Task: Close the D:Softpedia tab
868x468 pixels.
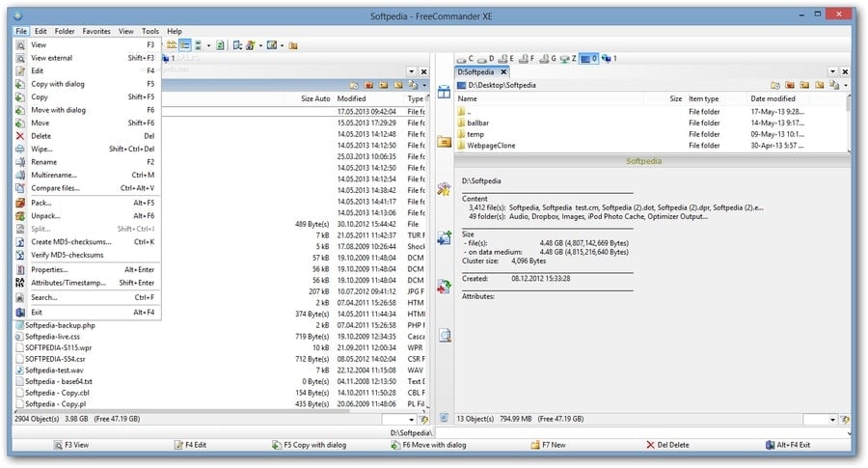Action: [x=503, y=72]
